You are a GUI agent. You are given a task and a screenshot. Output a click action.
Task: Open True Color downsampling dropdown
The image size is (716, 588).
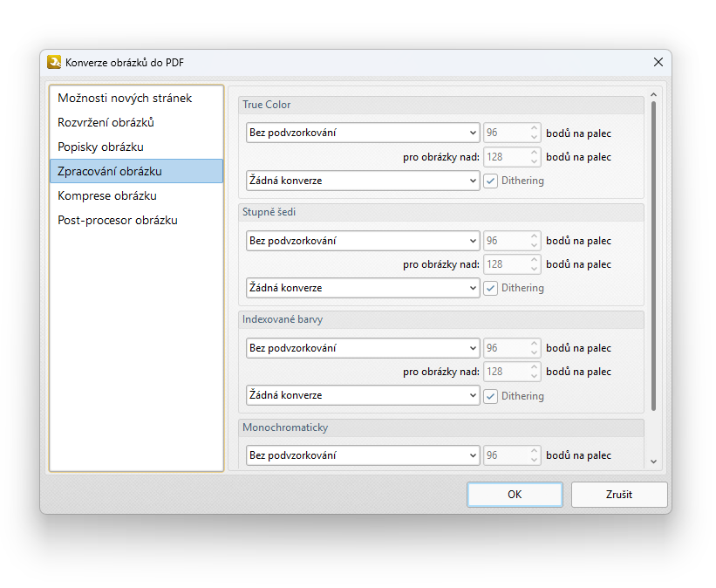pos(363,133)
